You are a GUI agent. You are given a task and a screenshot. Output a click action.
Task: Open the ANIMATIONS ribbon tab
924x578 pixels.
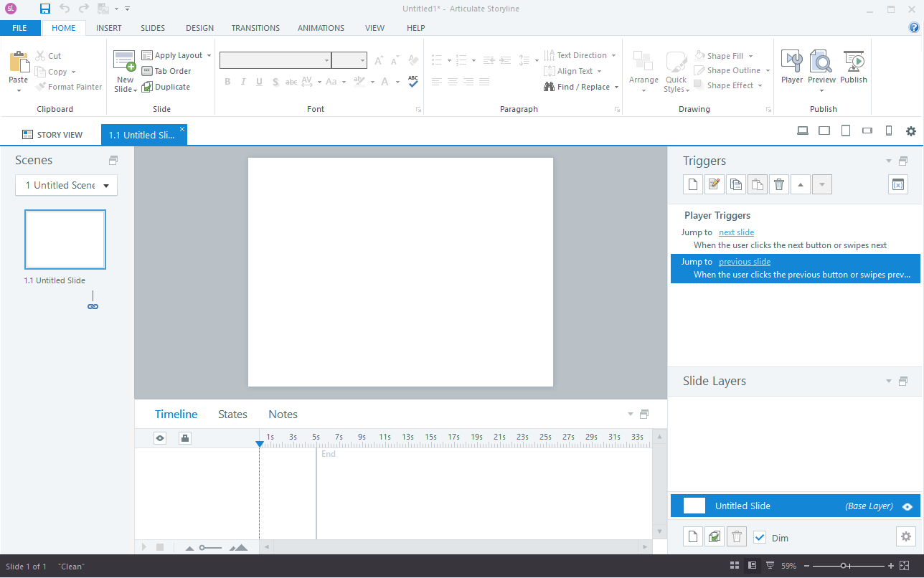click(x=321, y=28)
